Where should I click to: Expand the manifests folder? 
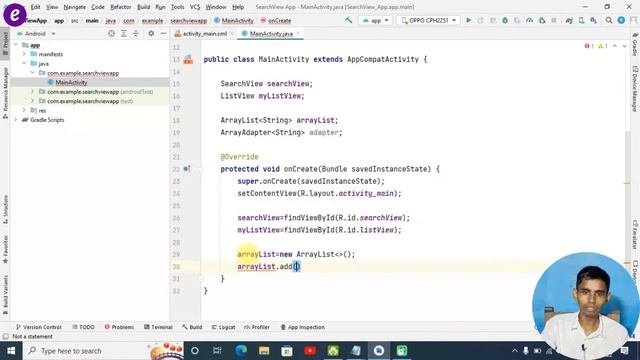coord(24,54)
